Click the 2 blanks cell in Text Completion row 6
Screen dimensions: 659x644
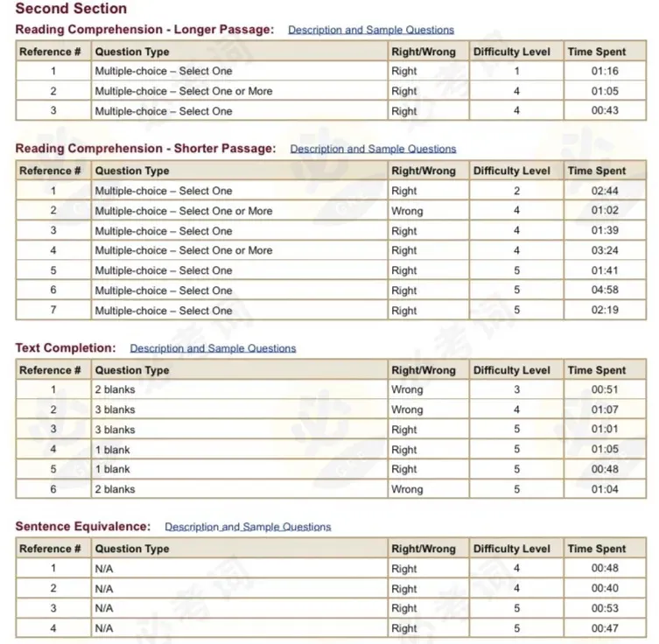coord(116,489)
